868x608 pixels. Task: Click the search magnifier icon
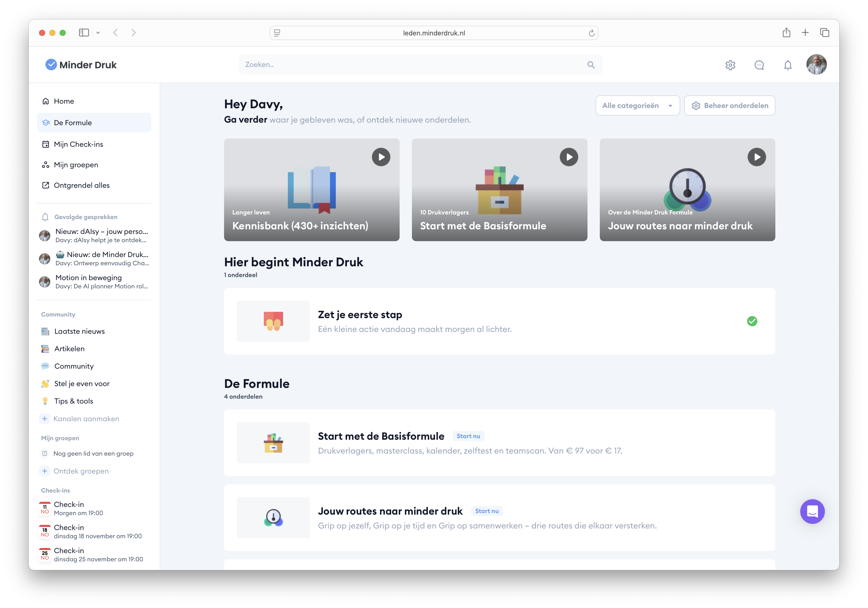click(x=591, y=65)
